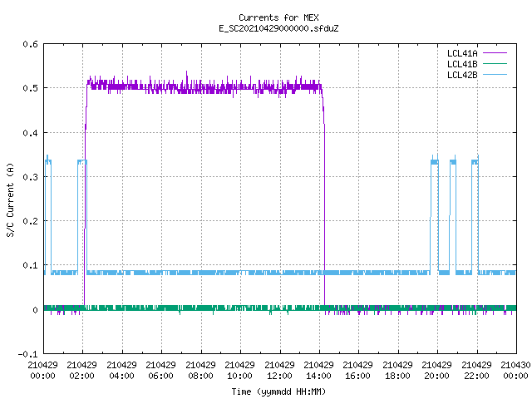Viewport: 532px width, 399px height.
Task: Click the x-axis label 'Time (yymmdd HH:MM)'
Action: coord(278,392)
